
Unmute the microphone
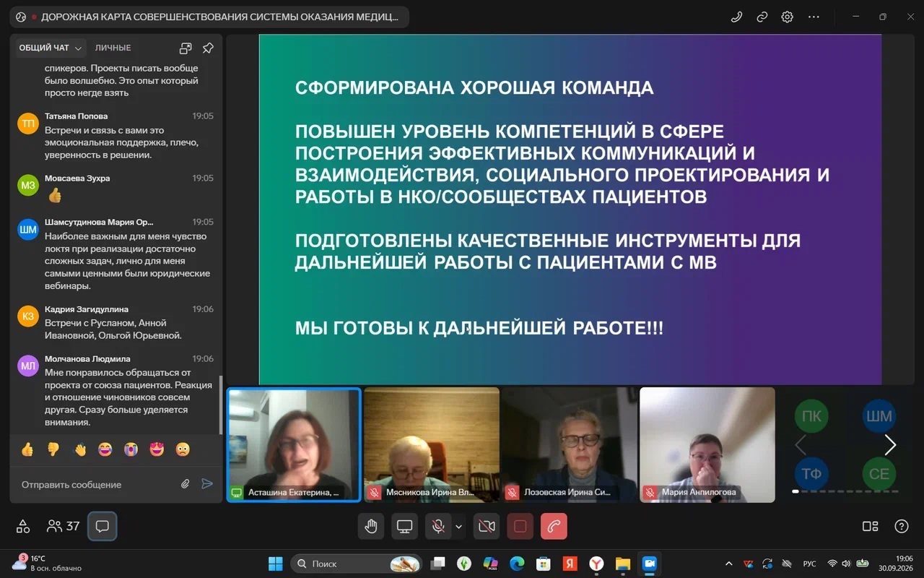(437, 526)
